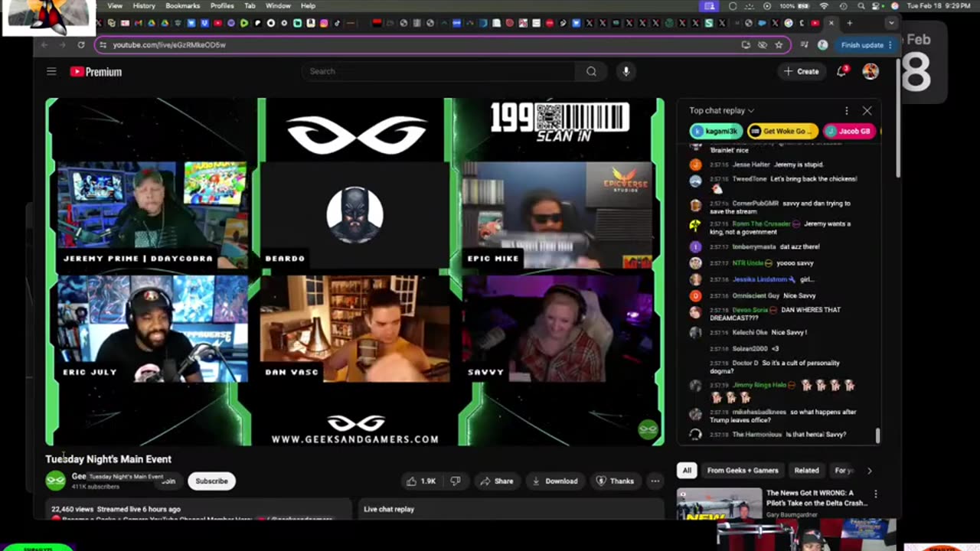Image resolution: width=980 pixels, height=551 pixels.
Task: Open the Profiles menu
Action: point(222,5)
